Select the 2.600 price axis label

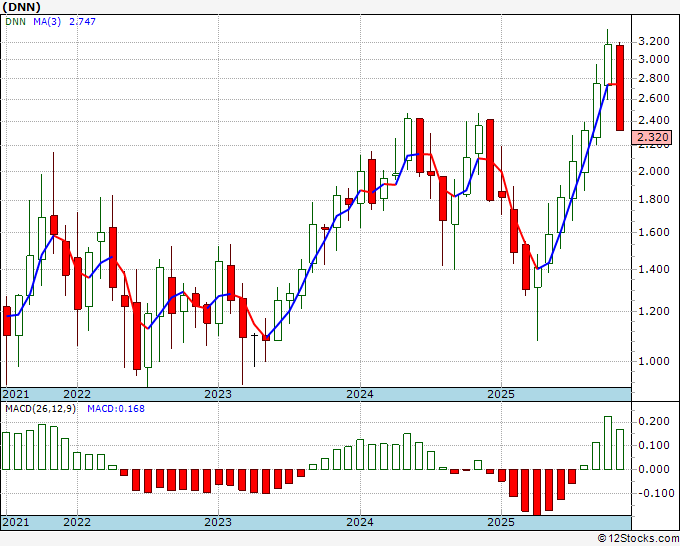tap(654, 99)
